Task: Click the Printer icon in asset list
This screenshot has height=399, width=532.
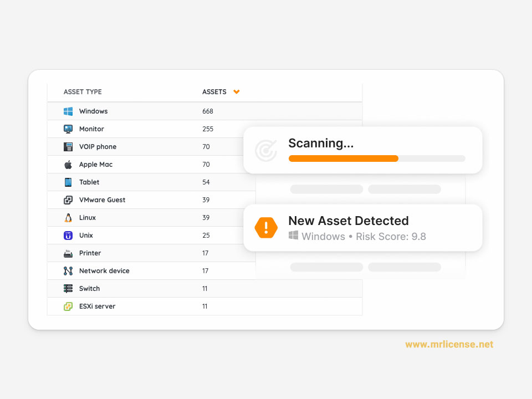Action: tap(68, 253)
